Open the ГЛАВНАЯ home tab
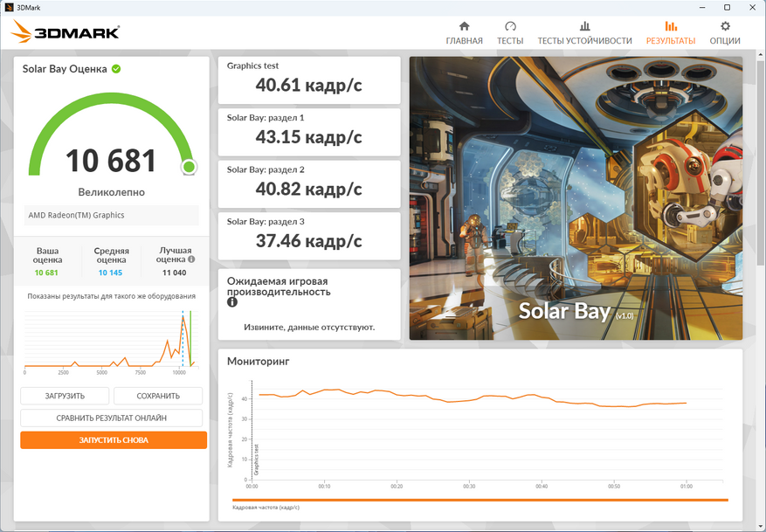This screenshot has width=766, height=532. point(464,33)
